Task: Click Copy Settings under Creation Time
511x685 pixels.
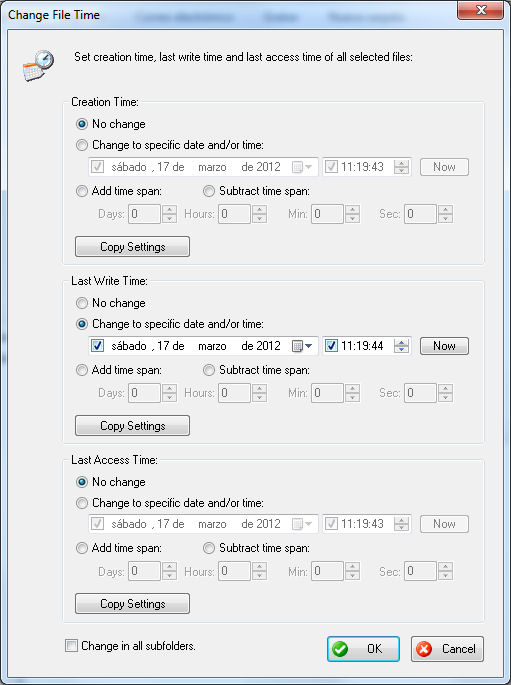Action: [x=132, y=246]
